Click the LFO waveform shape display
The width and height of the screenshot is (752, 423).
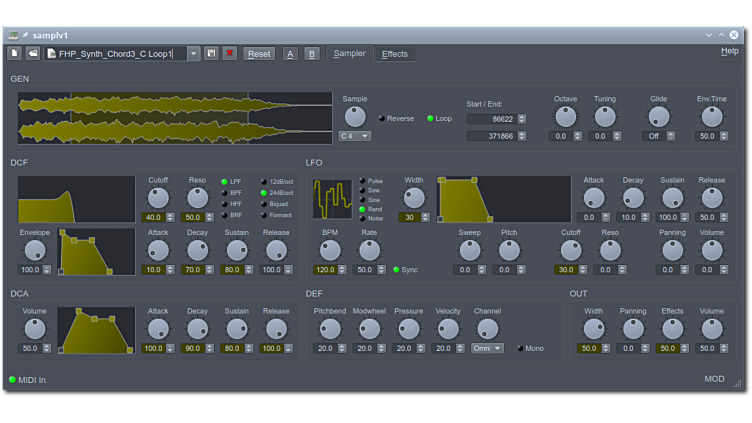click(331, 199)
